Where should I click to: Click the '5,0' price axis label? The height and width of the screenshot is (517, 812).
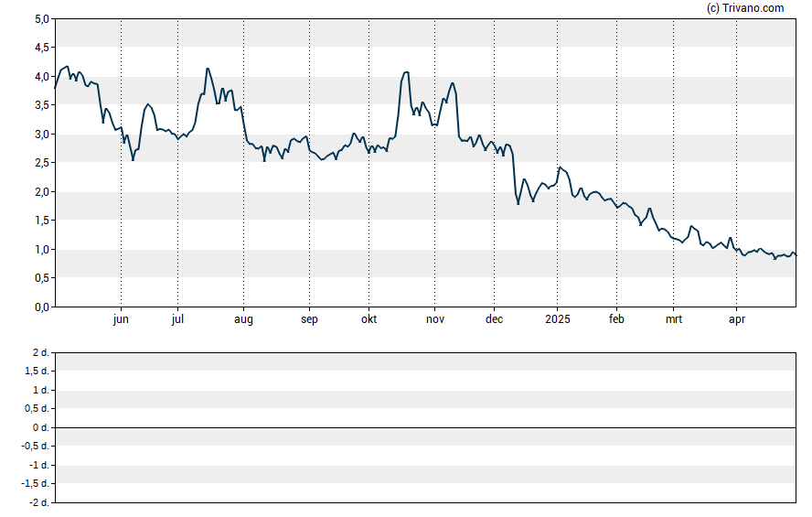[x=42, y=19]
